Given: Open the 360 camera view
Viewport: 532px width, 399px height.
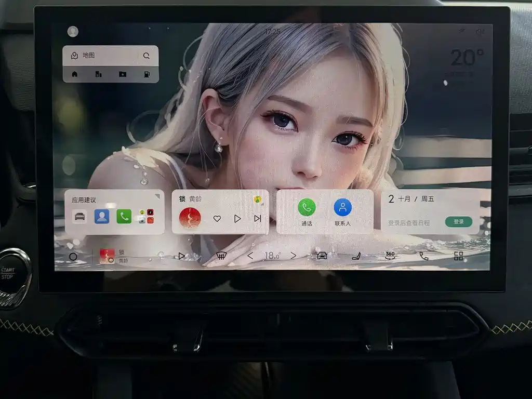Looking at the screenshot, I should point(390,256).
